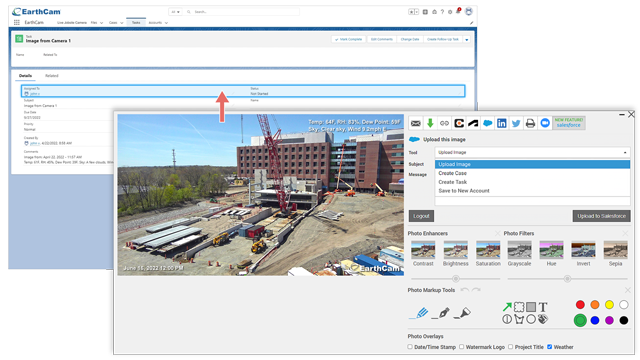This screenshot has width=640, height=360.
Task: Select the highlighter marker markup tool
Action: coord(463,313)
